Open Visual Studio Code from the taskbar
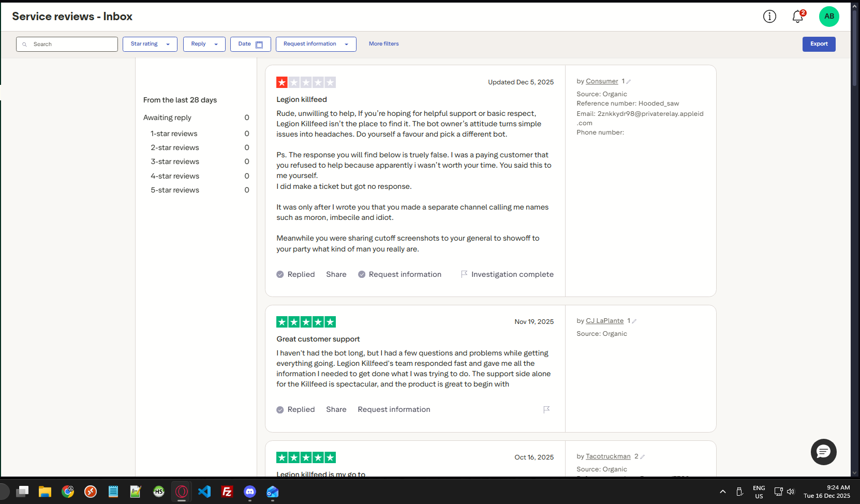Viewport: 860px width, 504px height. tap(204, 492)
